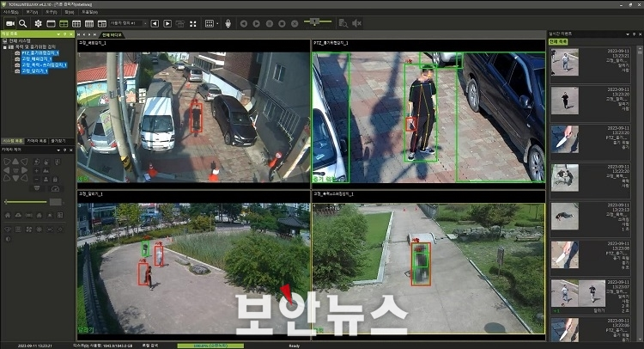Click the cancel playback X button
Viewport: 644px width, 349px height.
point(295,24)
